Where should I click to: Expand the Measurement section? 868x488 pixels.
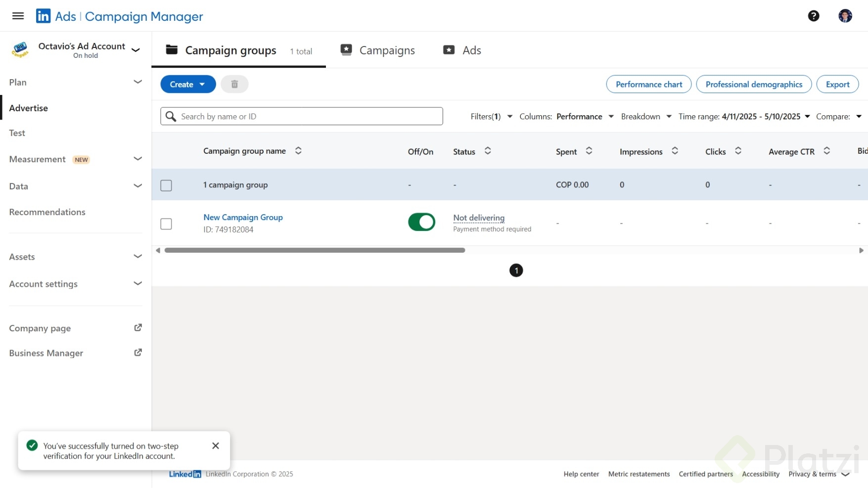(x=138, y=159)
